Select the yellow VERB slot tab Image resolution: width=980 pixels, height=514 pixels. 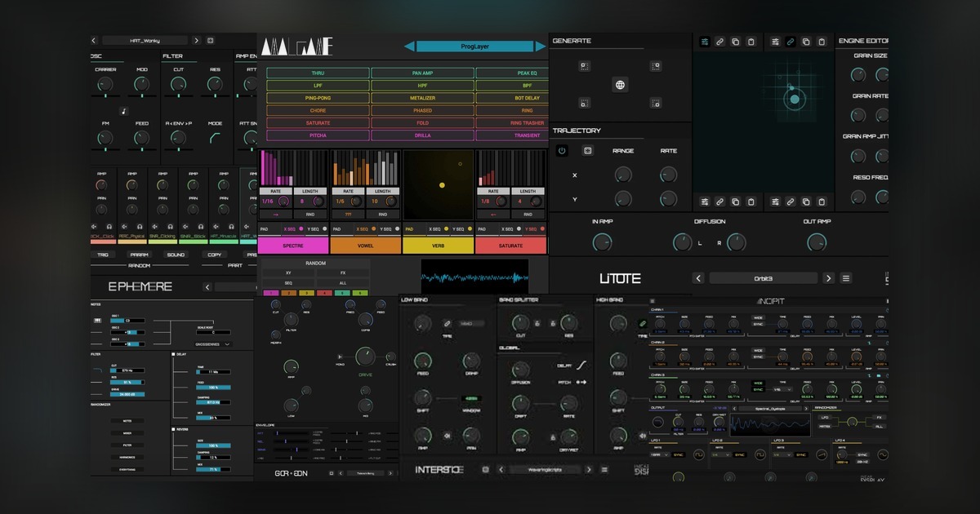point(438,245)
